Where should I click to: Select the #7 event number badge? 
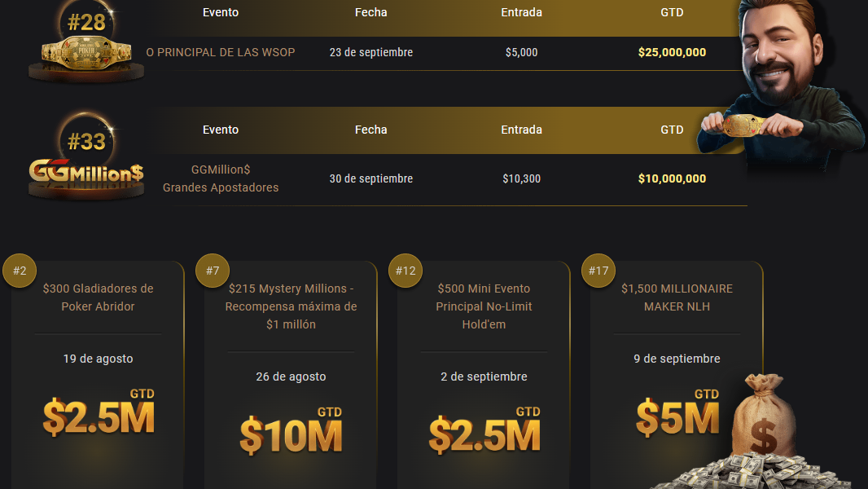click(213, 271)
